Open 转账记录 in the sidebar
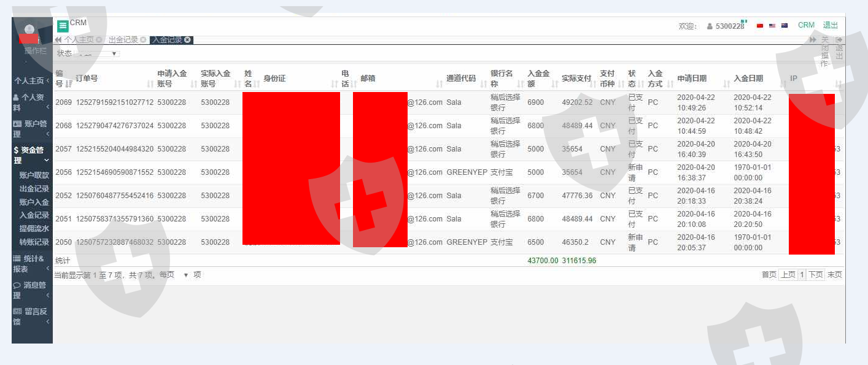The width and height of the screenshot is (868, 365). click(34, 242)
